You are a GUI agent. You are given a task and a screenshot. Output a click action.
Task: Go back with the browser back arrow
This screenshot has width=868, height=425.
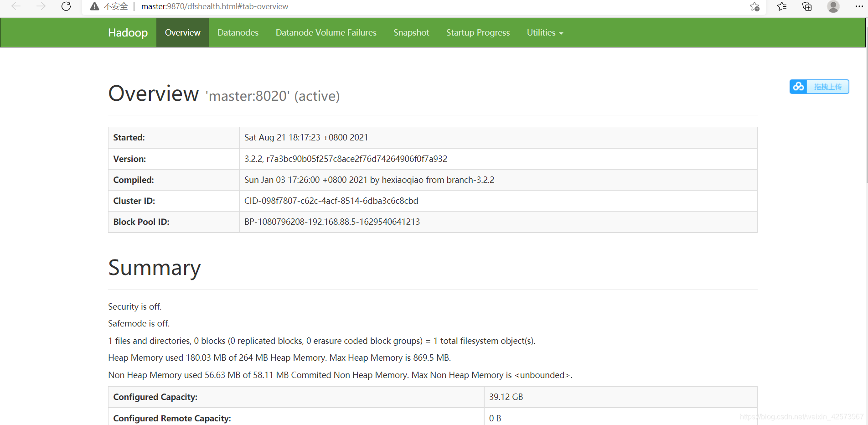[16, 6]
